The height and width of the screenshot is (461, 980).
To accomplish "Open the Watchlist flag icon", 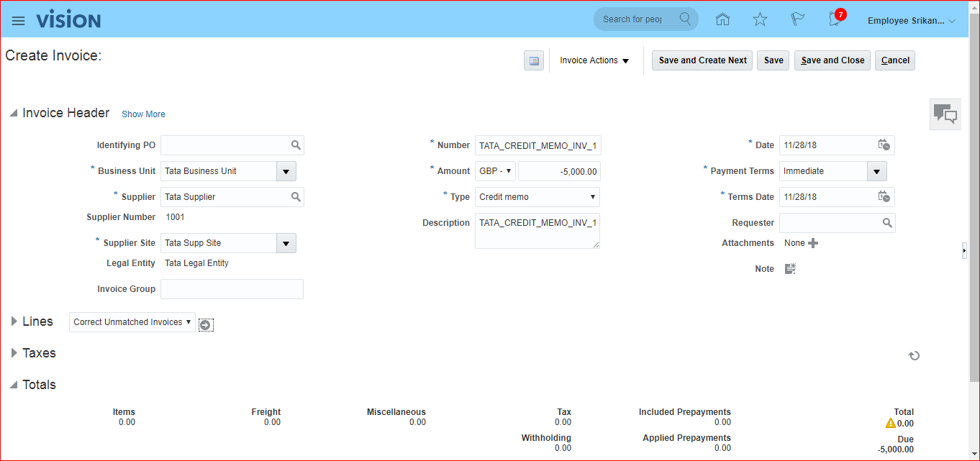I will pos(797,20).
